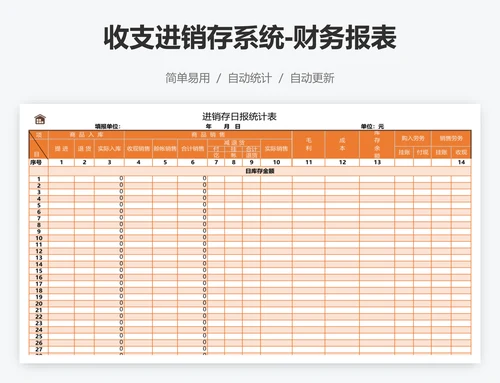Image resolution: width=500 pixels, height=383 pixels.
Task: Click the 销售劳务 group header
Action: point(451,138)
